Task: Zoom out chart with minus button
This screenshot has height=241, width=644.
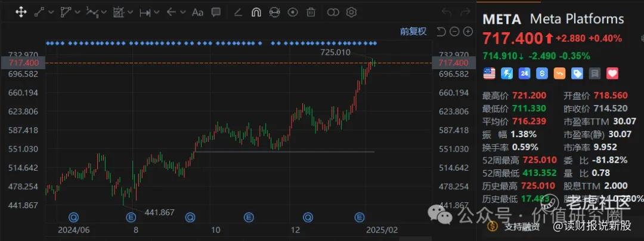Action: tap(454, 32)
